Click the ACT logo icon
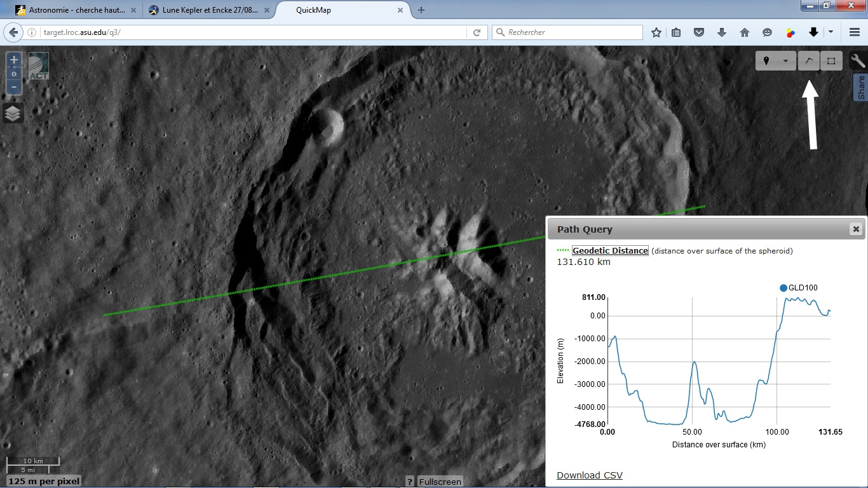 point(39,66)
